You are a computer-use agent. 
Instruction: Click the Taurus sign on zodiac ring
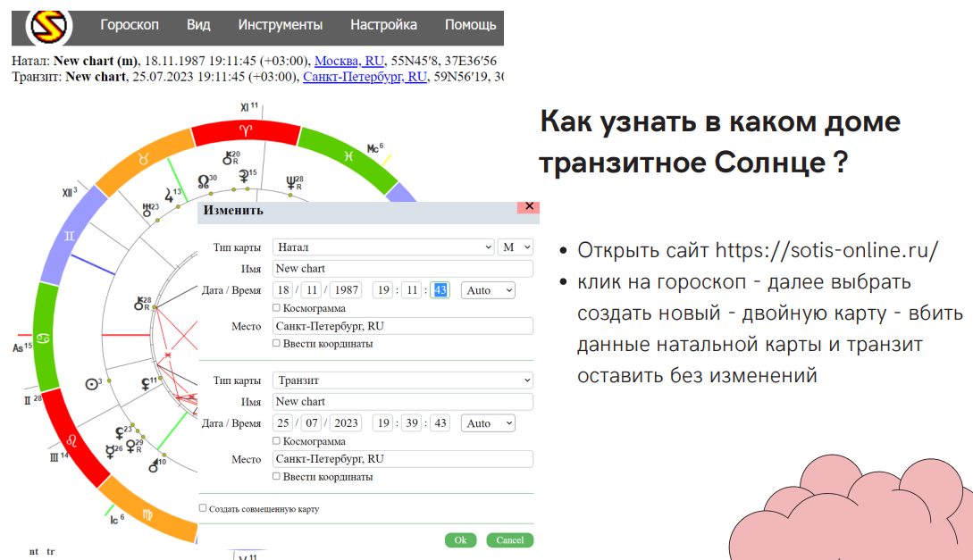(144, 159)
